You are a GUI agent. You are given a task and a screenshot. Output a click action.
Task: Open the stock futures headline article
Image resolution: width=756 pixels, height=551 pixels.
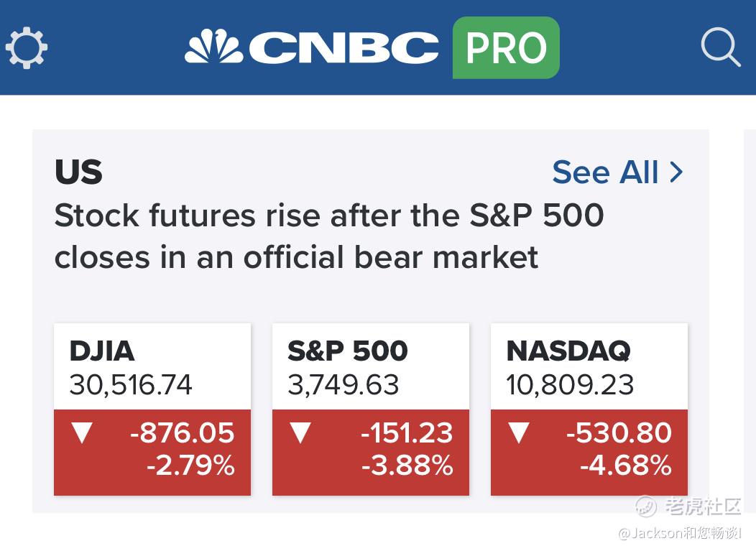tap(329, 236)
